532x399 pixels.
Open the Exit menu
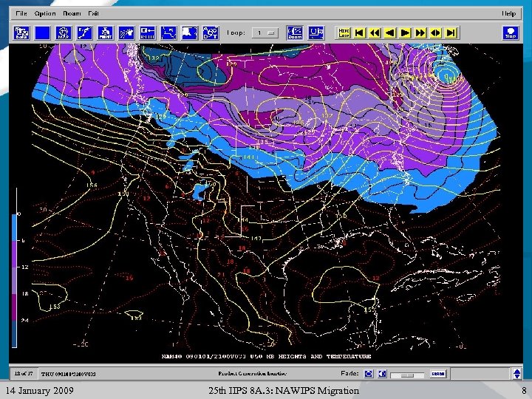[93, 13]
